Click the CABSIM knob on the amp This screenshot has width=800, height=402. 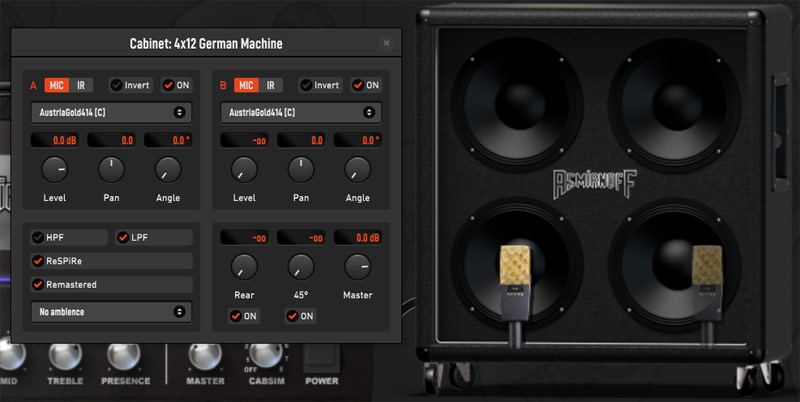tap(264, 353)
